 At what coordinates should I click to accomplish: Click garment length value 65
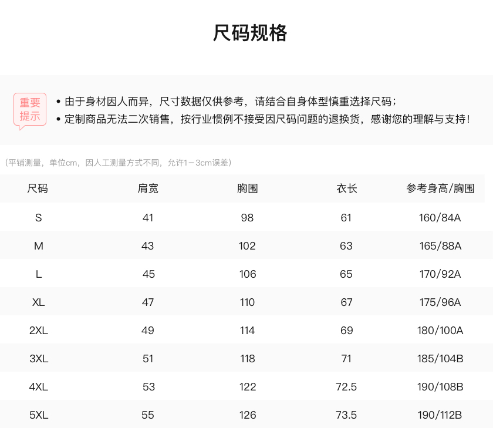[346, 274]
